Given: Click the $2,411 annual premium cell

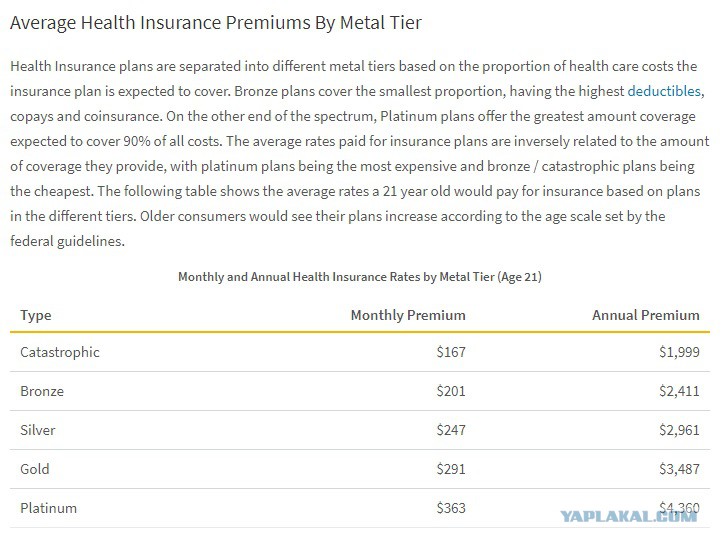Looking at the screenshot, I should pyautogui.click(x=679, y=392).
